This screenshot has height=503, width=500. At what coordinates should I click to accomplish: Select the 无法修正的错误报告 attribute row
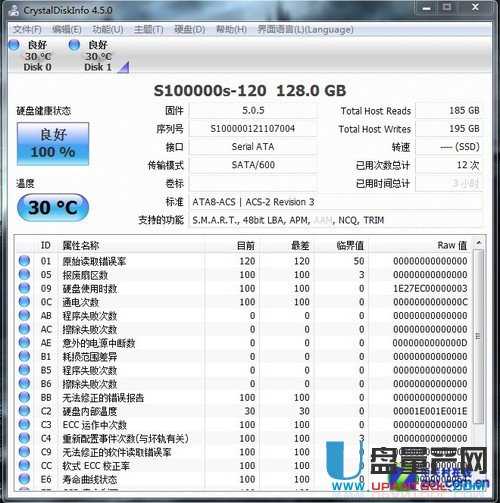coord(244,398)
